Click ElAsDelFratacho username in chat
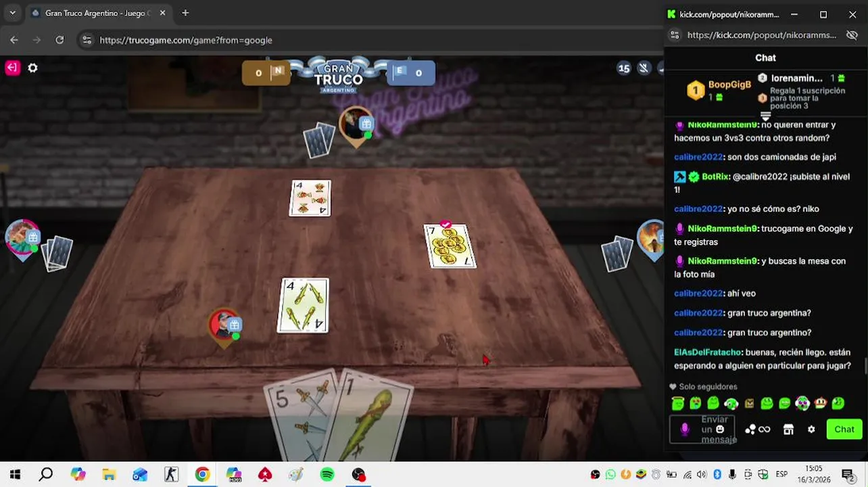This screenshot has height=487, width=868. point(708,352)
